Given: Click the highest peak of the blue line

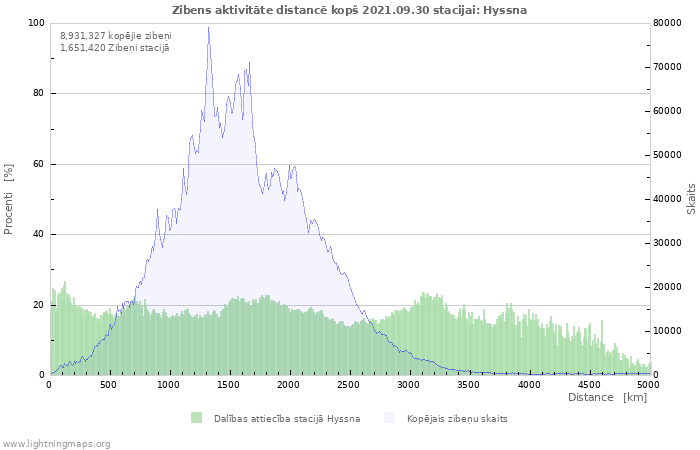Looking at the screenshot, I should [209, 27].
